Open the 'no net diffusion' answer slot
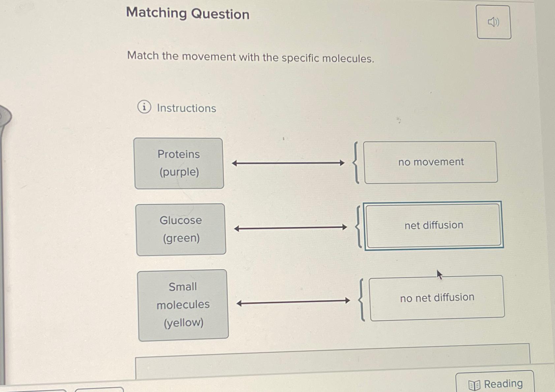The width and height of the screenshot is (555, 392). 437,298
